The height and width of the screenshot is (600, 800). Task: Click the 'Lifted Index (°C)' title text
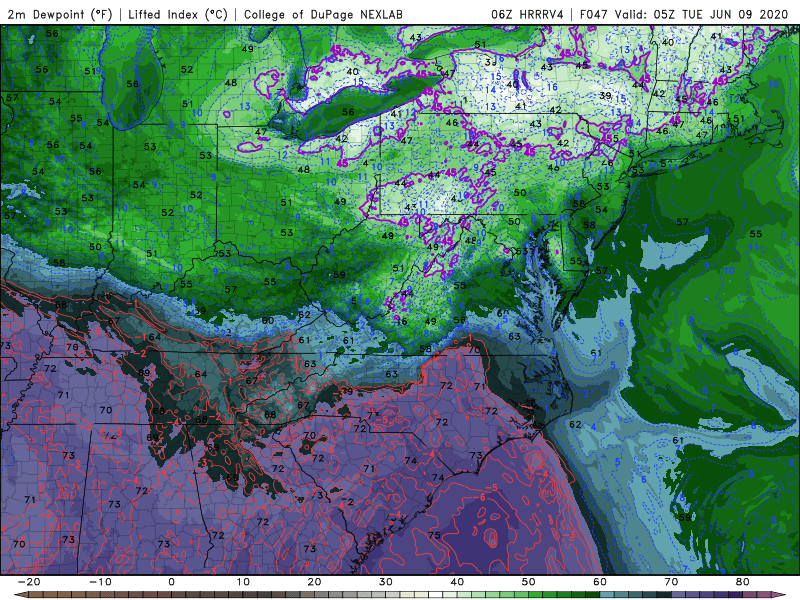click(x=178, y=15)
